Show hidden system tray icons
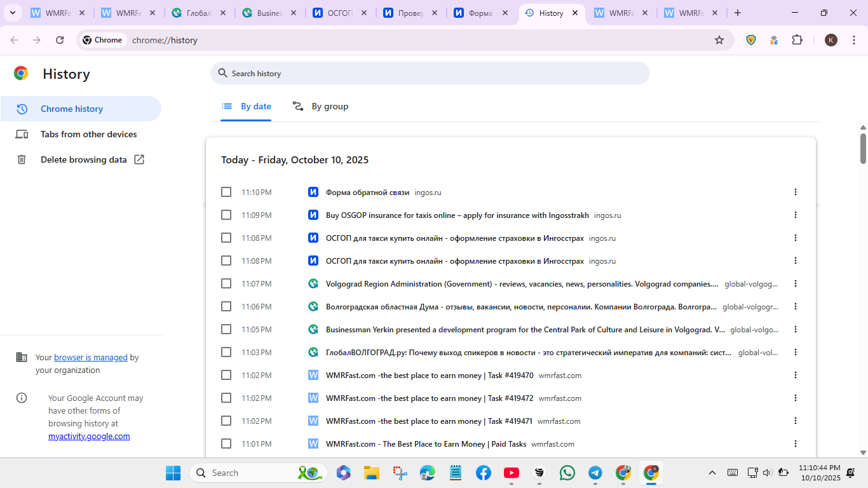 pyautogui.click(x=712, y=473)
